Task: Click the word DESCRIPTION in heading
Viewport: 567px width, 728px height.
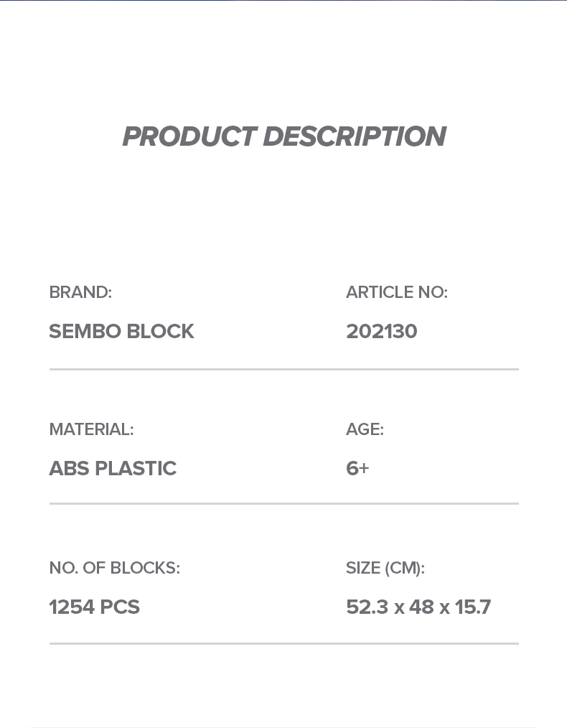Action: point(355,136)
